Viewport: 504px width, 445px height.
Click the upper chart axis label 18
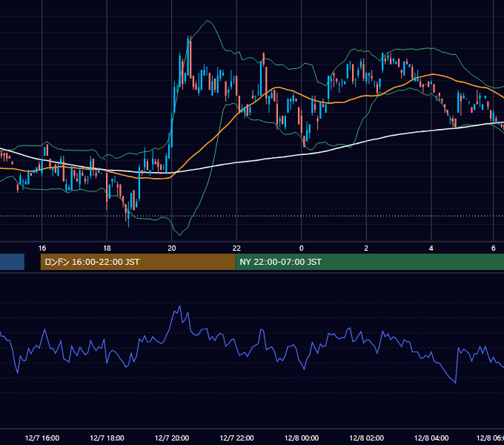click(107, 248)
